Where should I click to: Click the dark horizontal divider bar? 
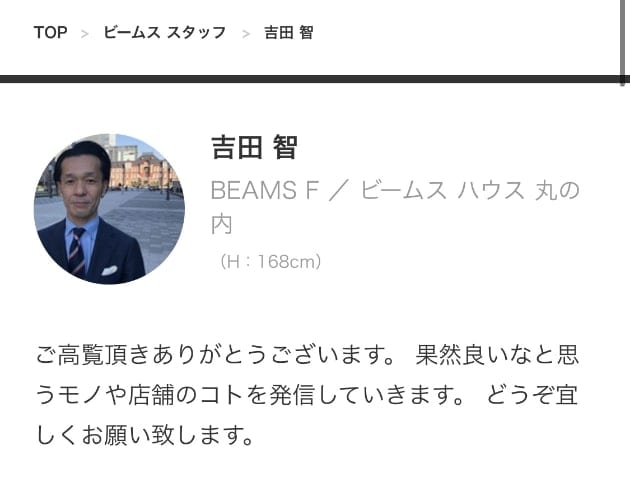[309, 79]
